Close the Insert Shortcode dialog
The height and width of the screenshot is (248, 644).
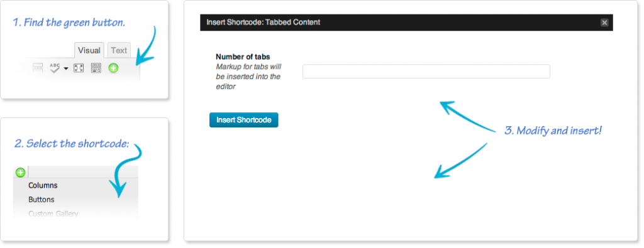604,23
